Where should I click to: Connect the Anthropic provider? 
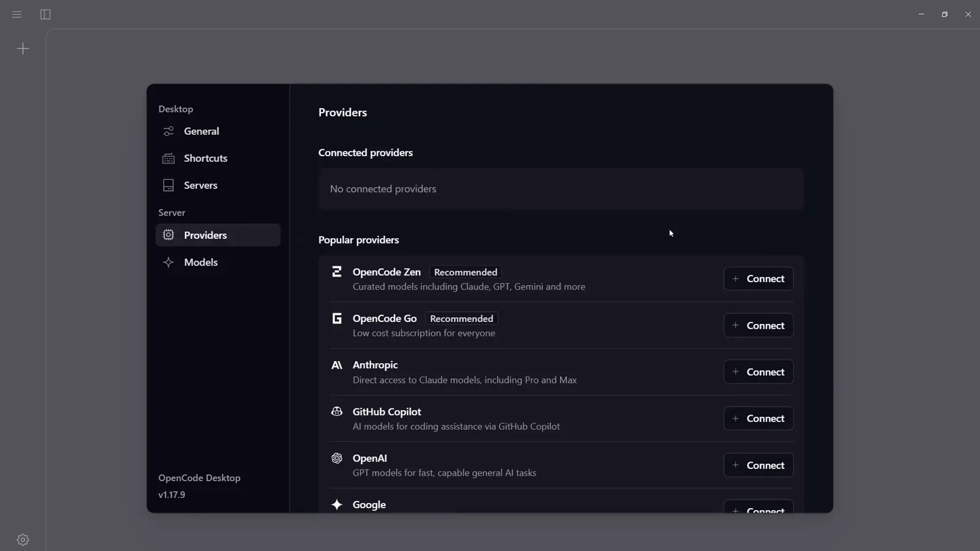coord(758,372)
